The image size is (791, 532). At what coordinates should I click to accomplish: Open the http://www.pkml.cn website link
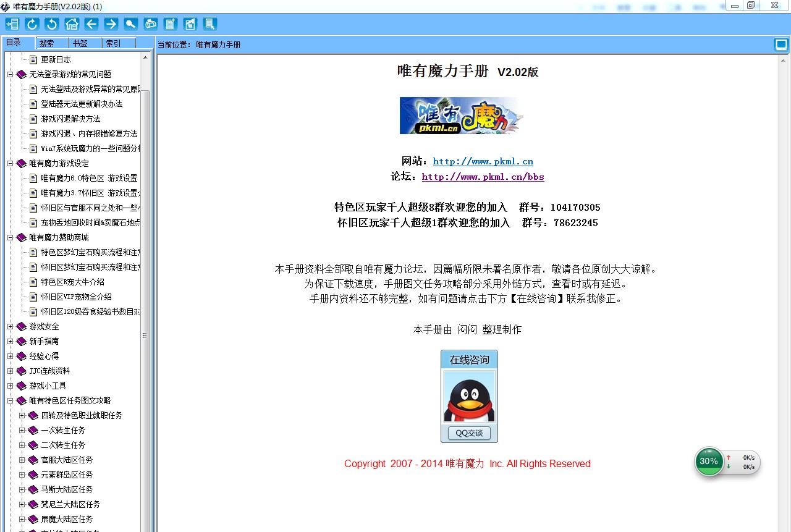(x=483, y=161)
